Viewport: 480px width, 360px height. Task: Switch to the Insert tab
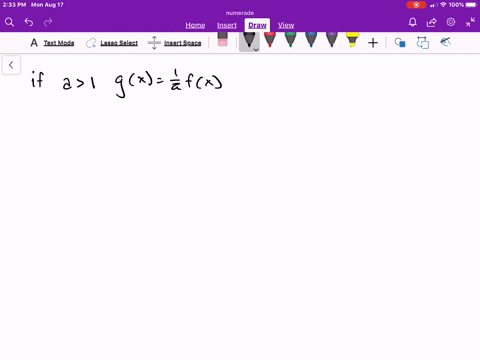(x=227, y=25)
